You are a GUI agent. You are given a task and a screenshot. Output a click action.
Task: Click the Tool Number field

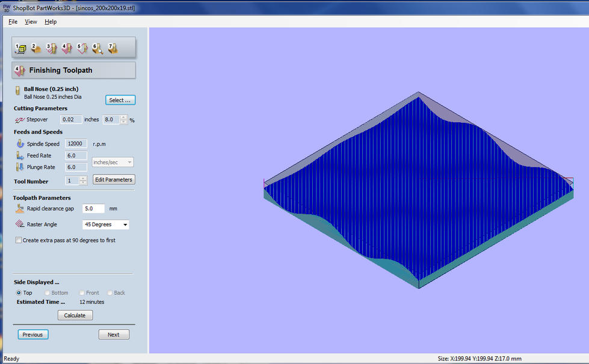click(73, 180)
